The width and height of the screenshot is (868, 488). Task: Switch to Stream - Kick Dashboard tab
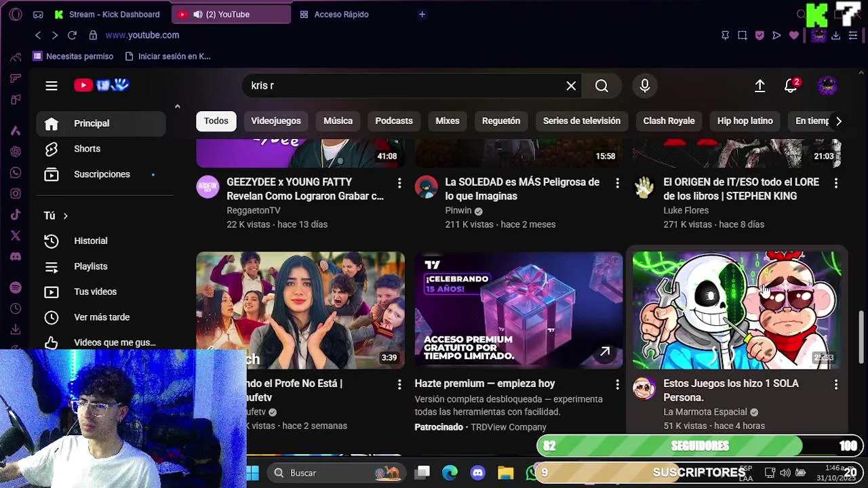tap(107, 14)
